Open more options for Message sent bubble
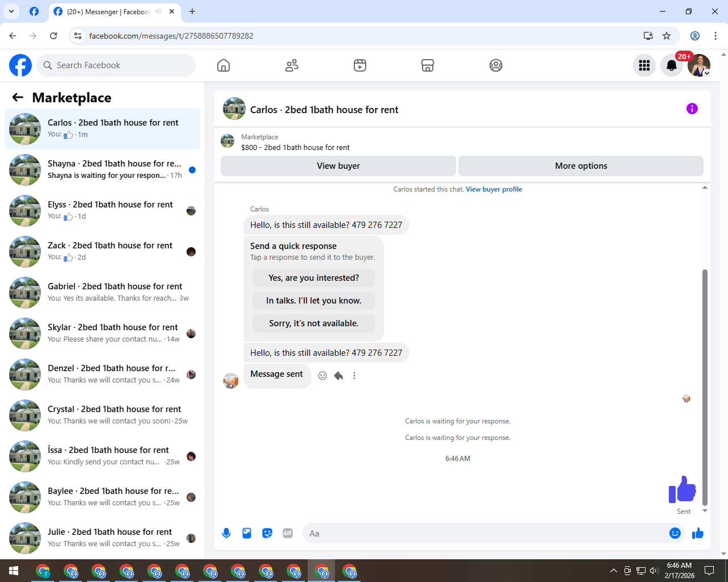 pos(354,376)
